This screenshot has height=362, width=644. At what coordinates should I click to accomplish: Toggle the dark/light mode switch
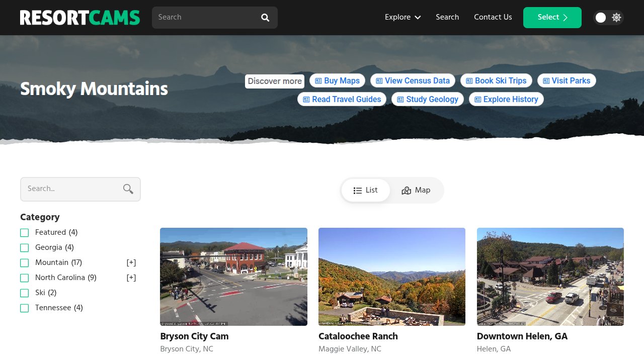(608, 18)
